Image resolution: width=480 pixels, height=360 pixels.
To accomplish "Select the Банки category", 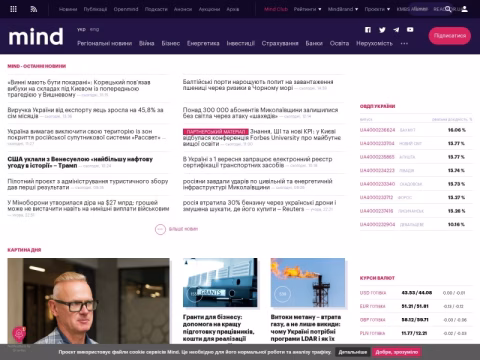I will point(314,43).
